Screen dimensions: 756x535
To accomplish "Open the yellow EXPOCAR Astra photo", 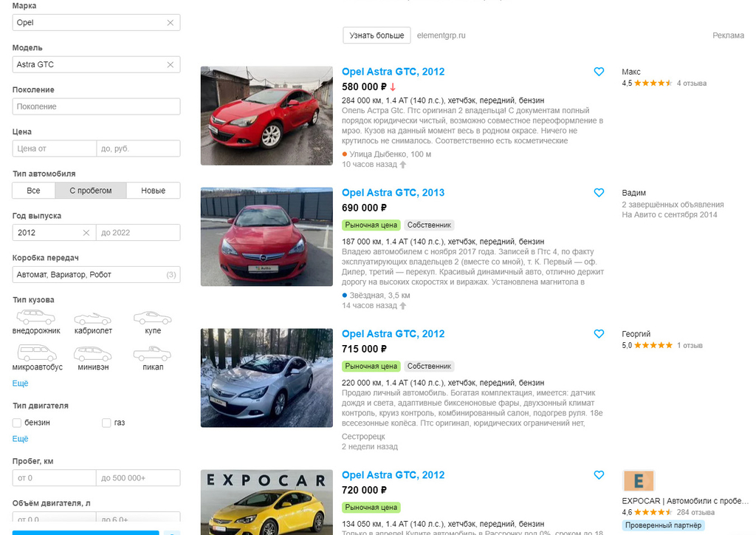I will point(267,502).
